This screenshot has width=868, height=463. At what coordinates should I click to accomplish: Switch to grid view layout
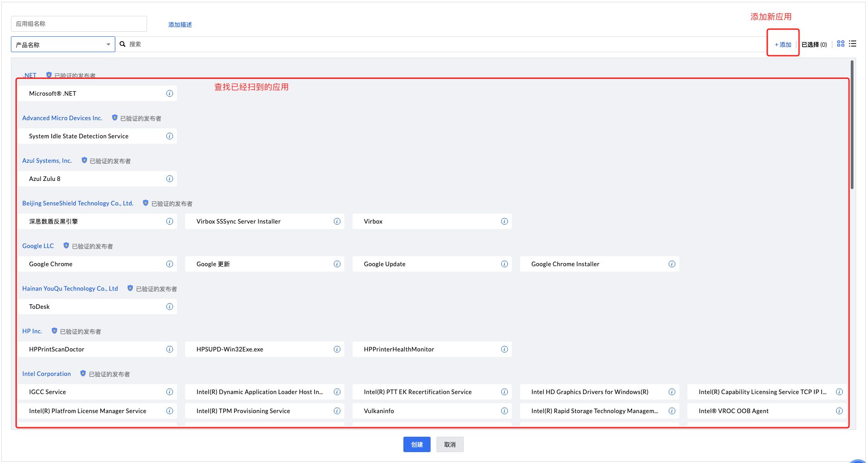[841, 44]
